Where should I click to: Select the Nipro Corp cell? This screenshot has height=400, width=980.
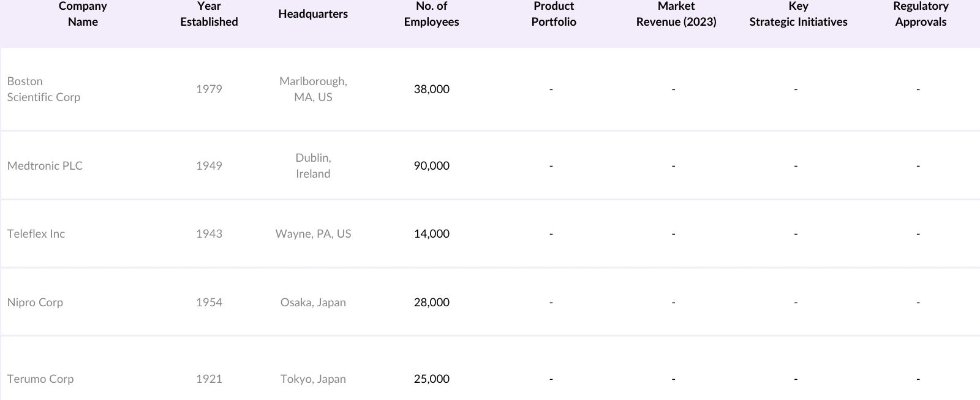coord(35,302)
